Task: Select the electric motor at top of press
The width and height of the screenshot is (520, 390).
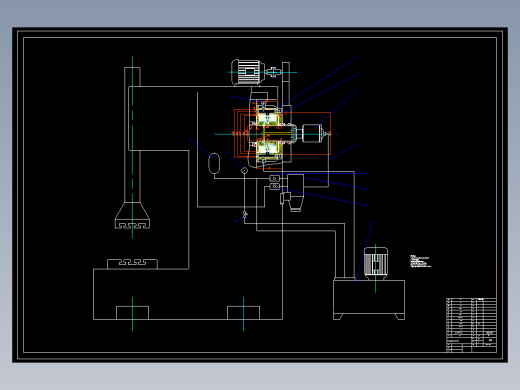Action: click(x=248, y=72)
